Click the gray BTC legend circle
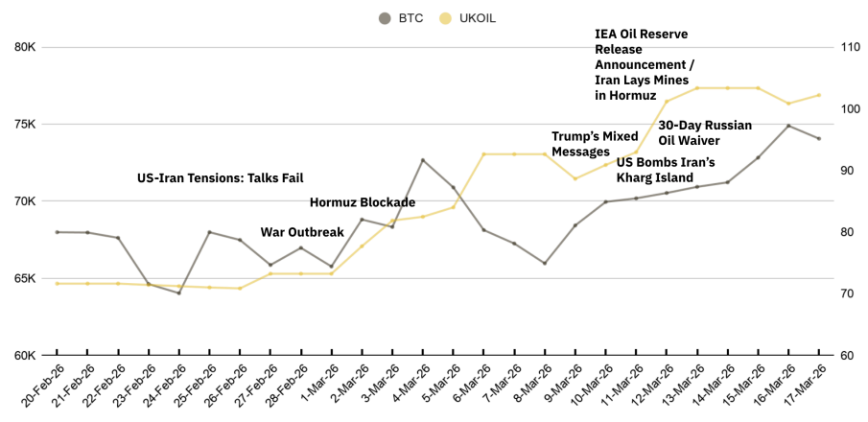This screenshot has height=422, width=868. tap(385, 17)
